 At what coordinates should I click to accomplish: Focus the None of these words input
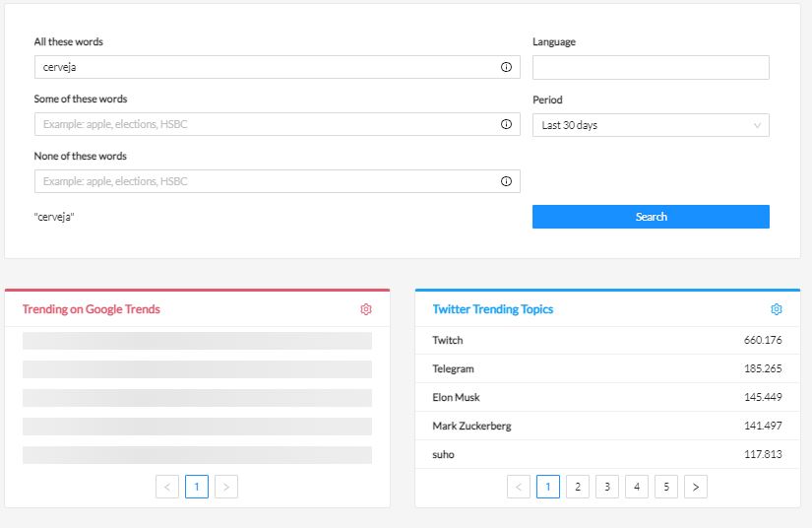point(266,181)
